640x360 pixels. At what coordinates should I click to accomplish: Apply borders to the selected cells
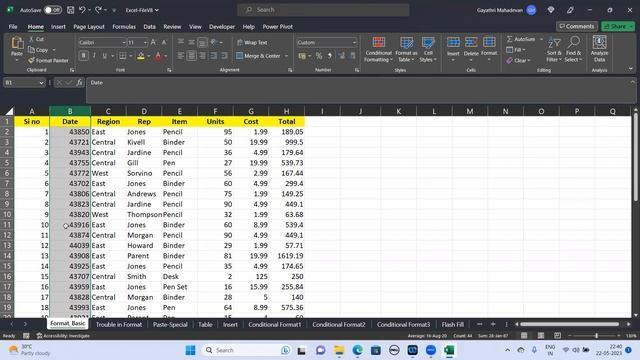coord(122,56)
